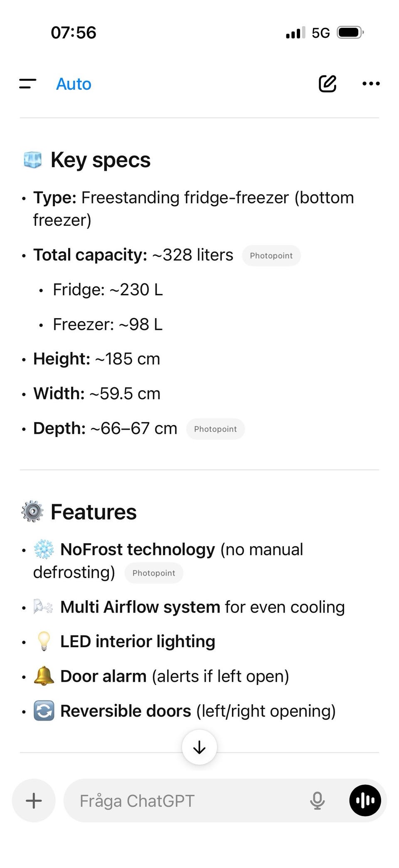Tap the battery icon in the status bar
Image resolution: width=399 pixels, height=868 pixels.
[x=350, y=32]
